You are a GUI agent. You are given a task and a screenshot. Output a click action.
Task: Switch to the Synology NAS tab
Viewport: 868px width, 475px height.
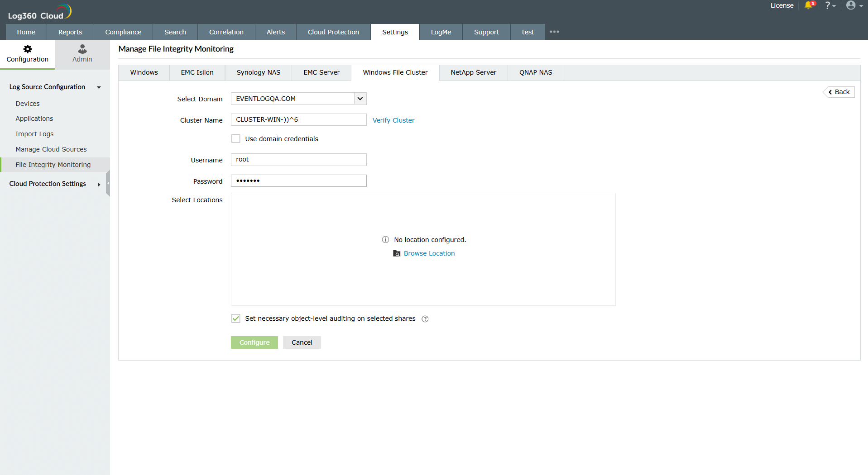[x=258, y=72]
